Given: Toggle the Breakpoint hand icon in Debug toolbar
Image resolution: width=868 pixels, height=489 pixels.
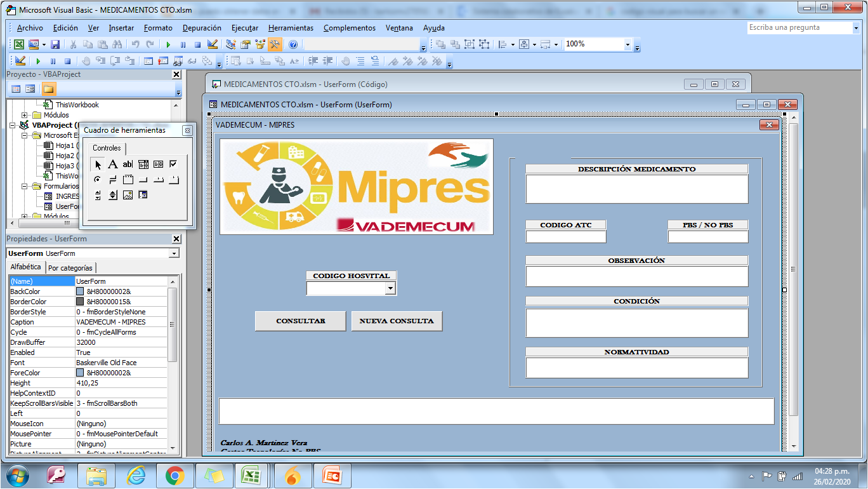Looking at the screenshot, I should [86, 61].
